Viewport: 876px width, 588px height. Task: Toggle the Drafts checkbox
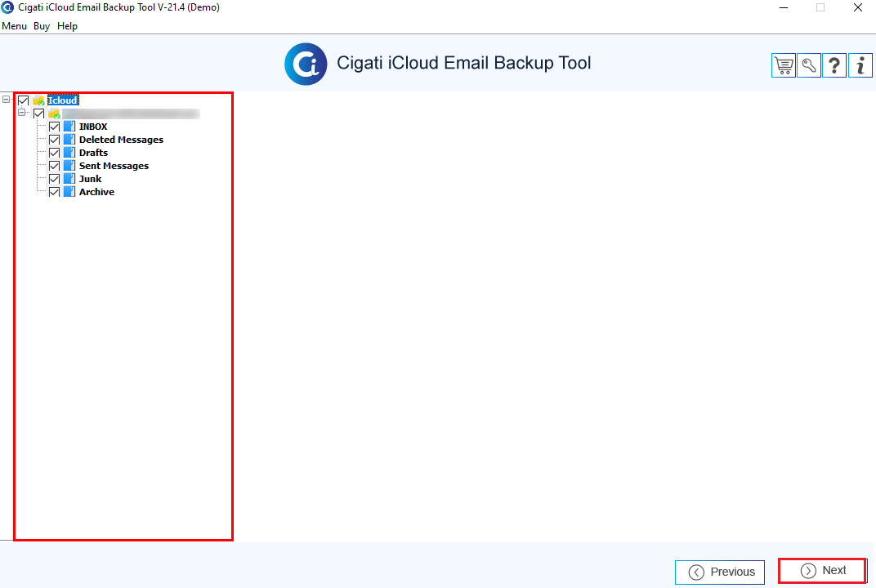(x=54, y=153)
